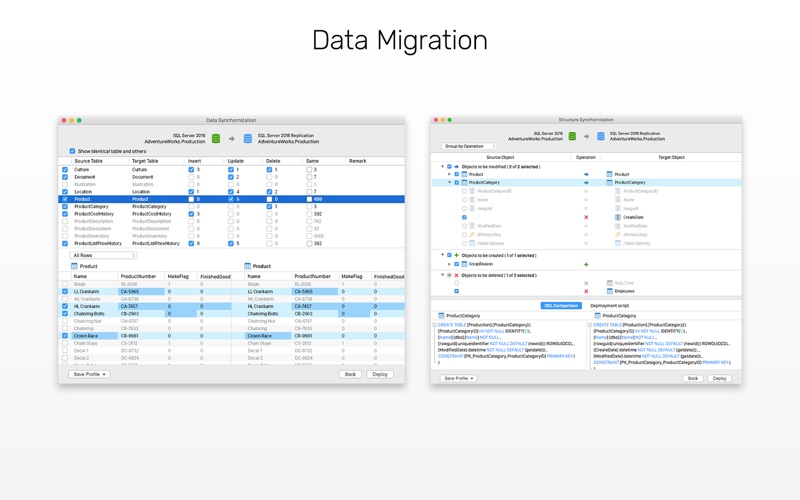
Task: Open the All Rows dropdown
Action: (x=104, y=255)
